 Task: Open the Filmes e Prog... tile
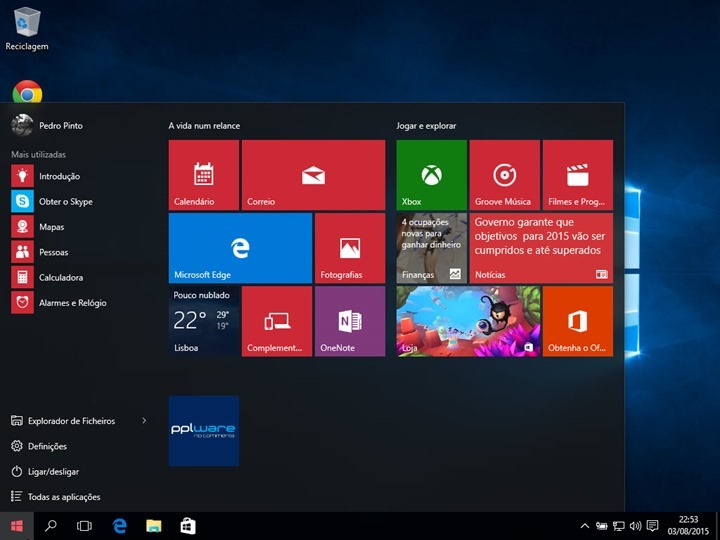(x=578, y=175)
